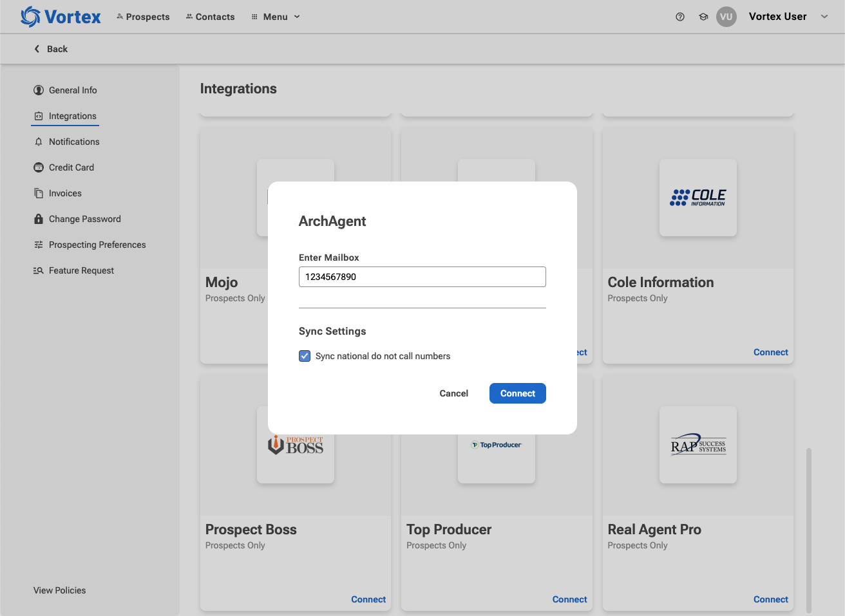Viewport: 845px width, 616px height.
Task: Click the Real Agent Pro logo thumbnail
Action: tap(698, 445)
